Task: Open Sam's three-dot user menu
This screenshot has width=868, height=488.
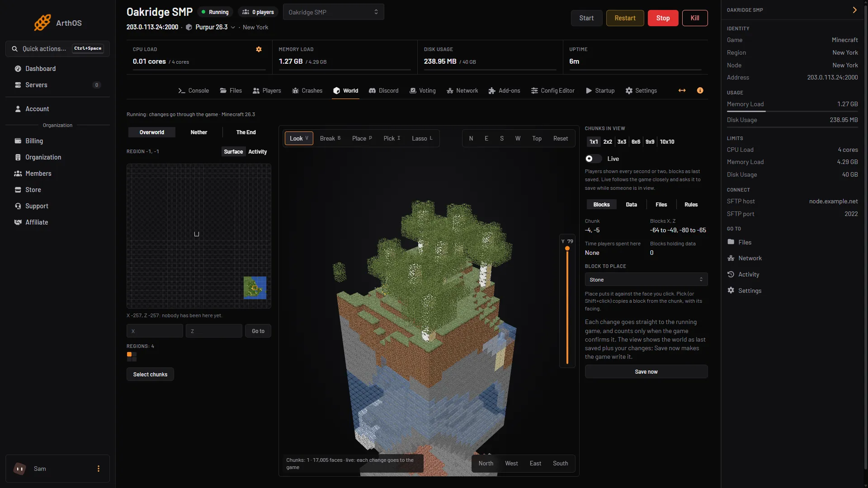Action: point(99,469)
